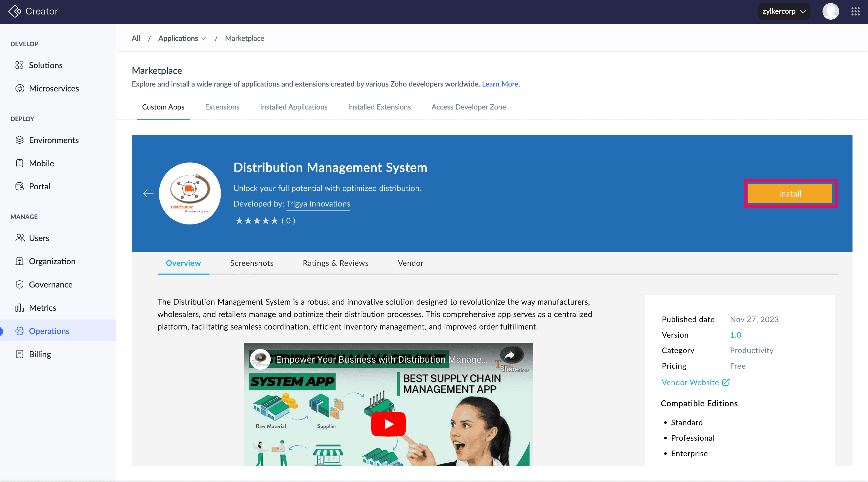The width and height of the screenshot is (868, 482).
Task: Click the Microservices sidebar icon
Action: [20, 88]
